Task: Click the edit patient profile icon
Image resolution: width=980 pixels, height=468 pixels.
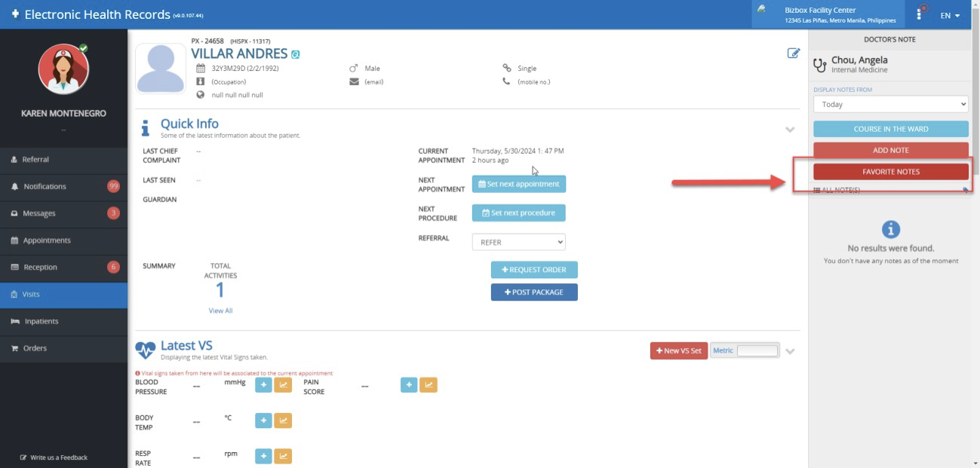Action: click(x=793, y=54)
